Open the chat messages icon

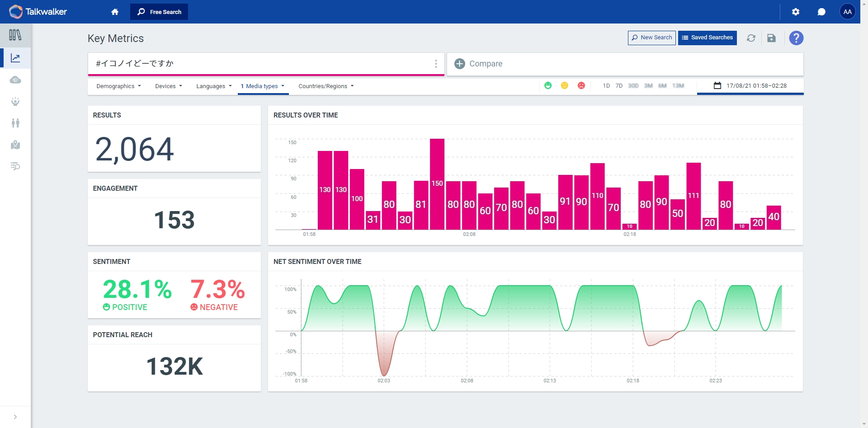(x=821, y=12)
